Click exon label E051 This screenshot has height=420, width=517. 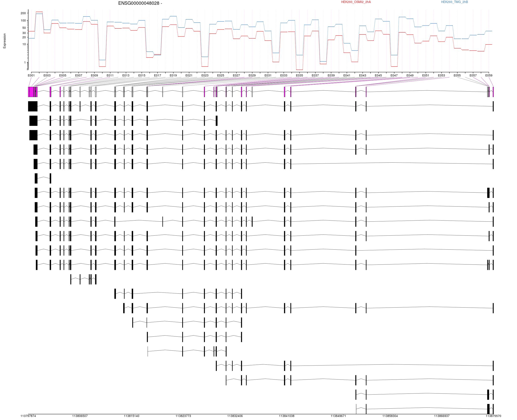[426, 75]
